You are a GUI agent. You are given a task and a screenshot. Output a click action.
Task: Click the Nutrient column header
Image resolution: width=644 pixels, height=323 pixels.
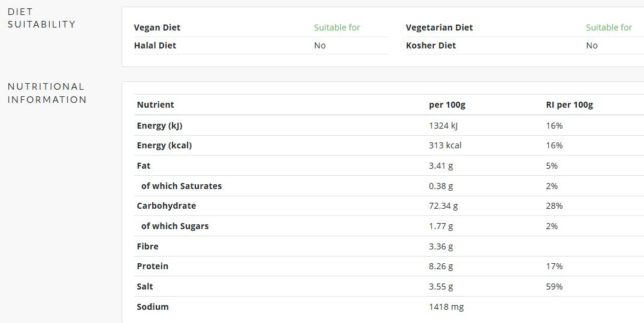155,105
